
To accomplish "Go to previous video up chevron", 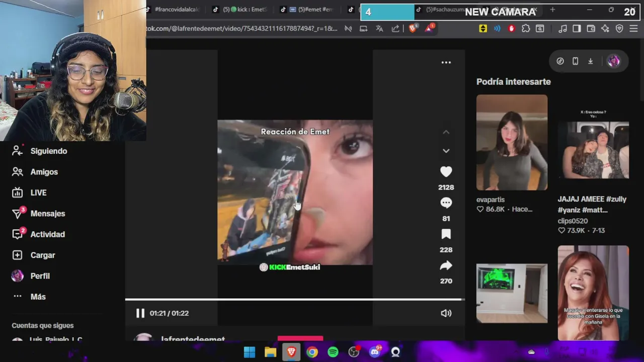I will pyautogui.click(x=446, y=132).
